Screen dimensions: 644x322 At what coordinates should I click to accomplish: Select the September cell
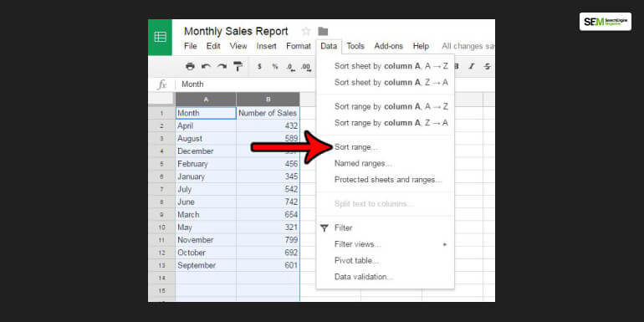206,265
